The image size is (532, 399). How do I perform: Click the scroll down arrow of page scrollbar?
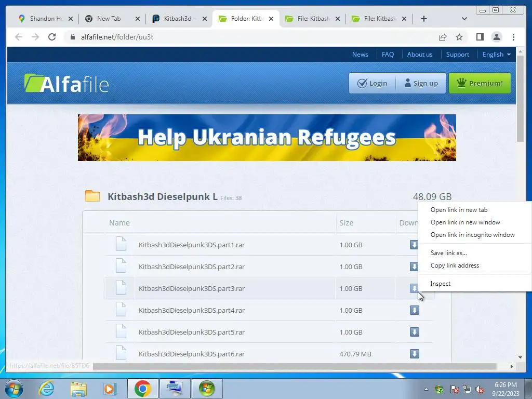point(520,357)
